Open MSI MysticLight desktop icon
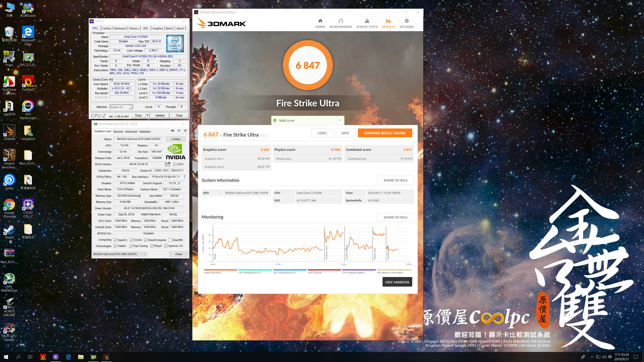Screen dimensions: 644x362 point(28,110)
